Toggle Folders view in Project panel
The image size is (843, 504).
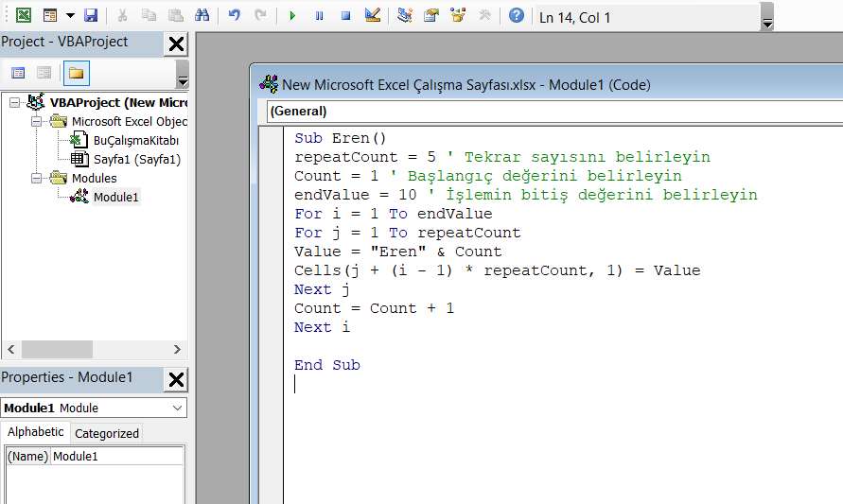point(77,73)
